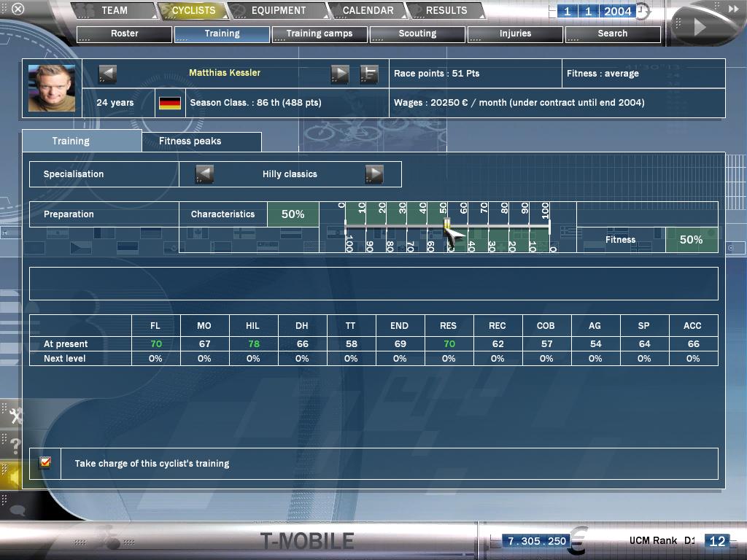This screenshot has height=560, width=747.
Task: Switch to the Fitness peaks tab
Action: 190,141
